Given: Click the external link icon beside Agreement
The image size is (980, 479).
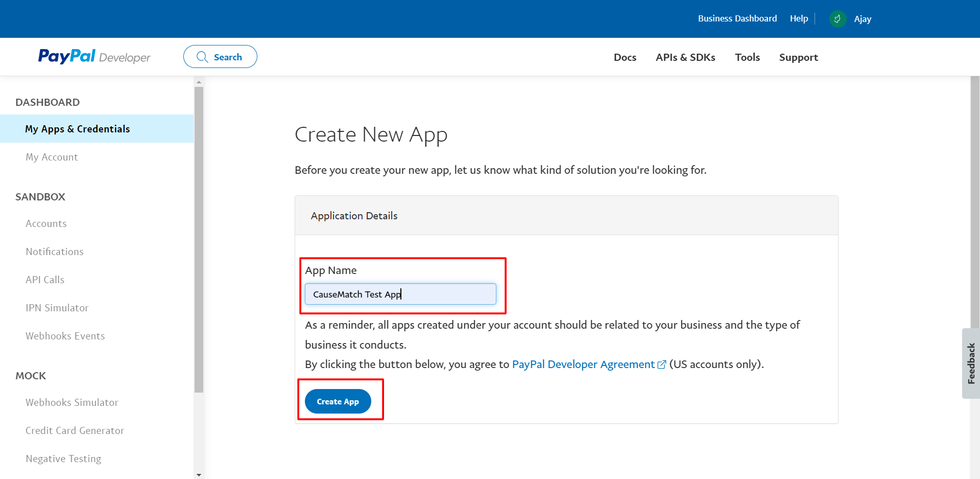Looking at the screenshot, I should pyautogui.click(x=662, y=364).
